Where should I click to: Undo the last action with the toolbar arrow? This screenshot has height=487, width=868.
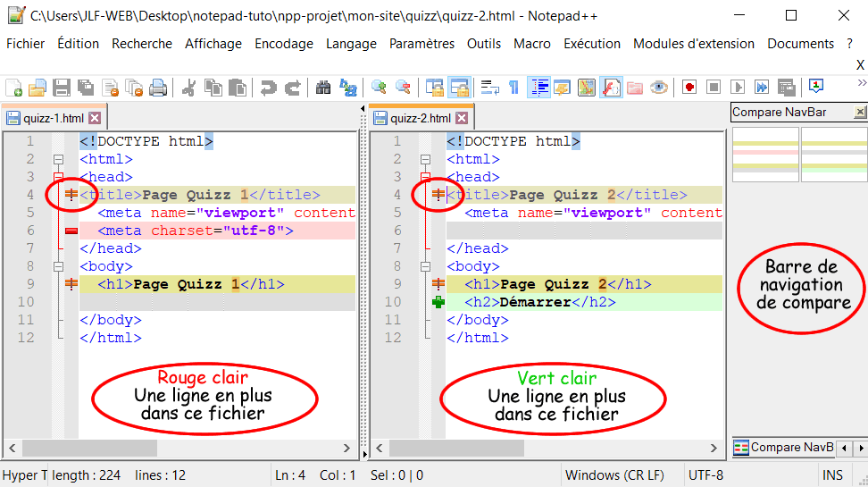coord(268,88)
